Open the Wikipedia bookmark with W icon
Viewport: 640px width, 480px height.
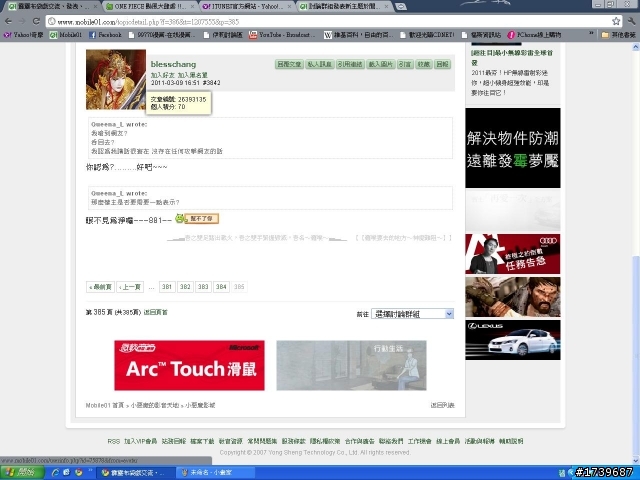[x=358, y=35]
